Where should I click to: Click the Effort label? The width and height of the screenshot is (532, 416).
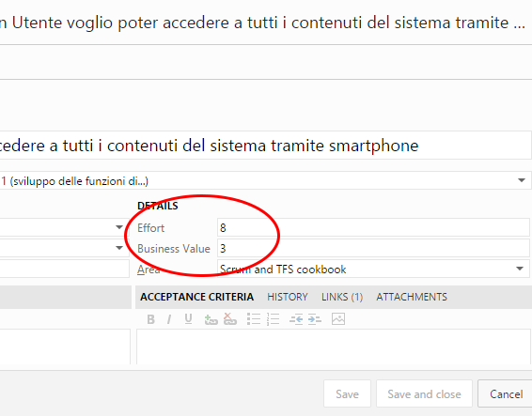tap(150, 228)
